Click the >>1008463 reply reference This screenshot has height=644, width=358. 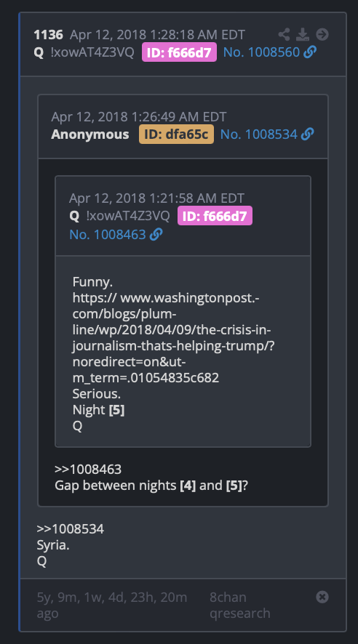click(88, 469)
